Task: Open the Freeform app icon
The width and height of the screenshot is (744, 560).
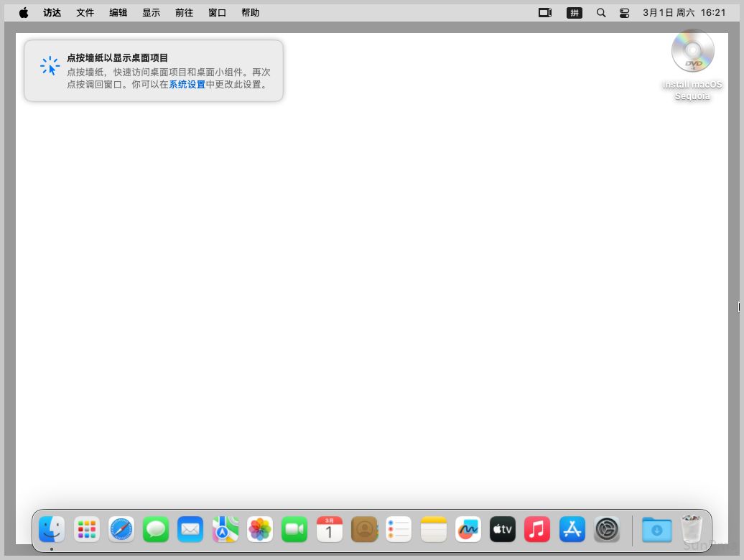Action: pos(468,530)
